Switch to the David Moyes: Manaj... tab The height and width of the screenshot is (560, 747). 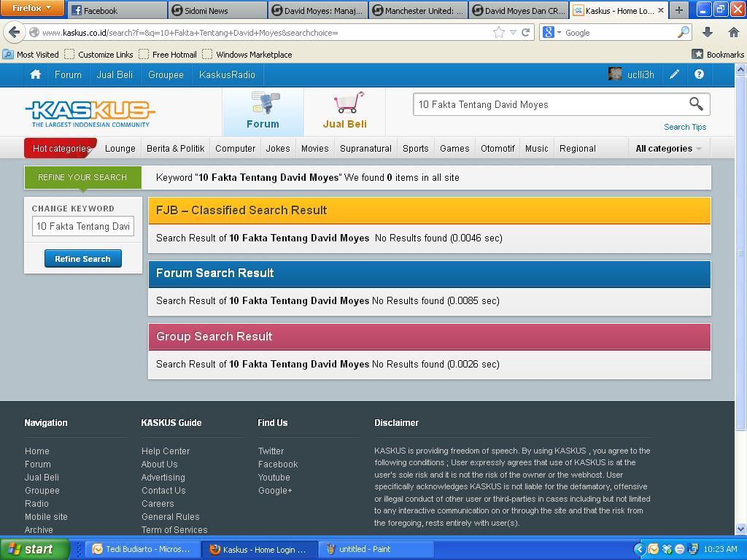(318, 10)
